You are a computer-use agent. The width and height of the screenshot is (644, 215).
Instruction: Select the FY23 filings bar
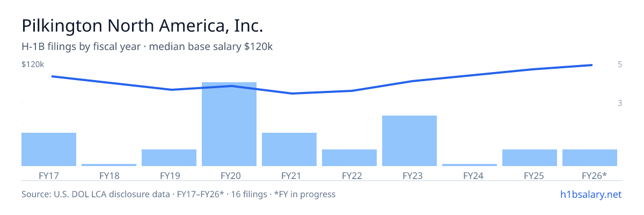[x=409, y=141]
